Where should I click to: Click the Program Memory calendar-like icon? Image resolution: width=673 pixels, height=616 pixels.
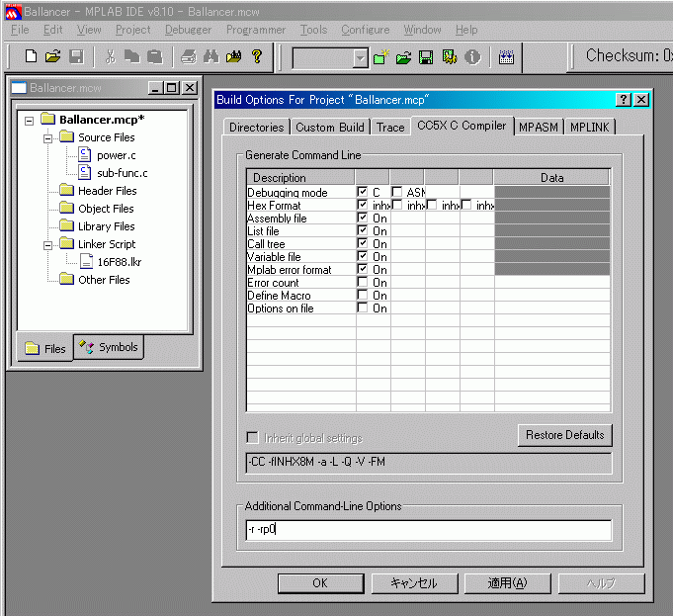[506, 57]
